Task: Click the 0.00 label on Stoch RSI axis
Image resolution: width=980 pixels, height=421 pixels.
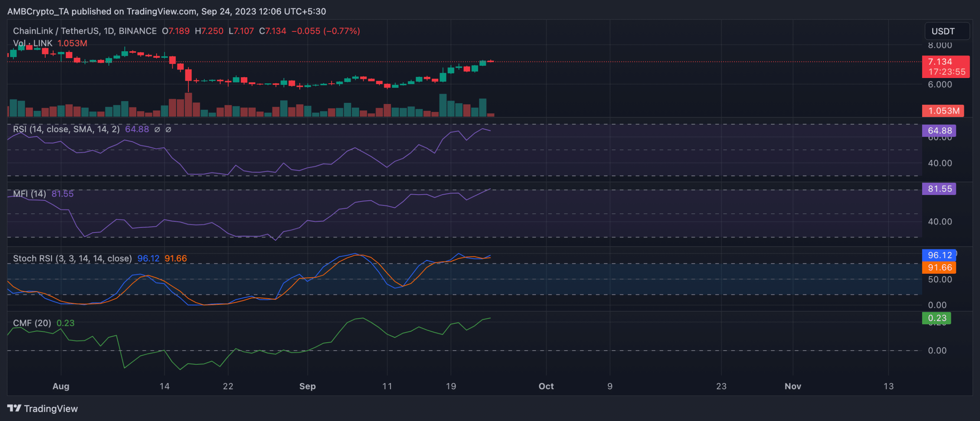Action: 937,305
